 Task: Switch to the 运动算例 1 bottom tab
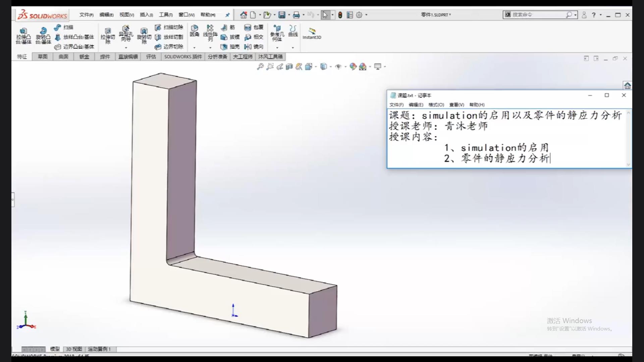pos(99,349)
